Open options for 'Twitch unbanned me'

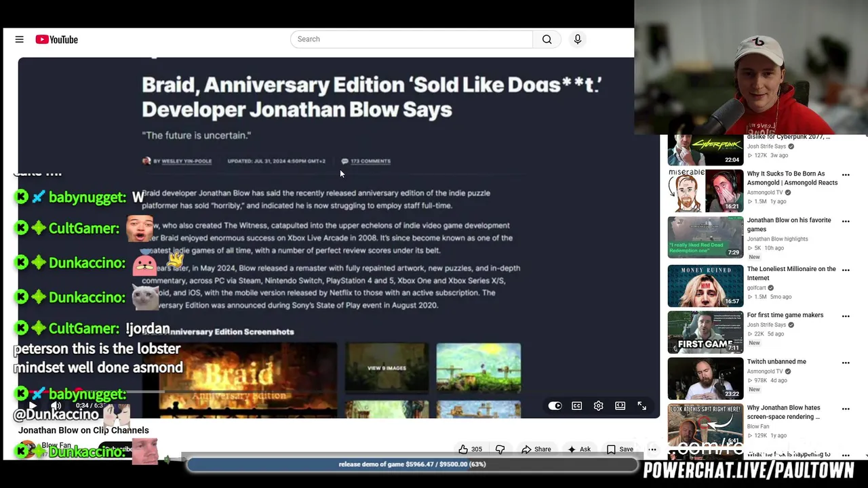(846, 363)
